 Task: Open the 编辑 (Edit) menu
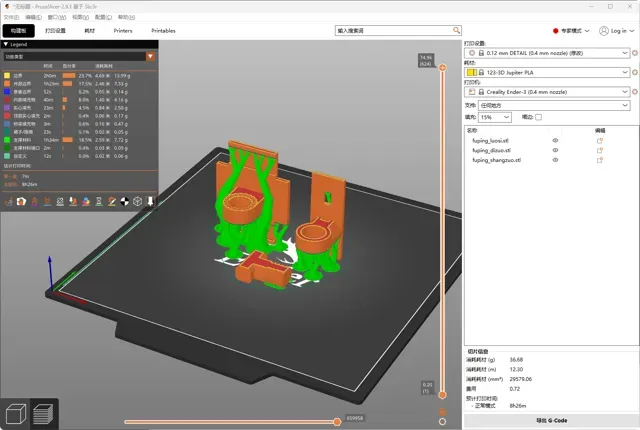[x=33, y=17]
